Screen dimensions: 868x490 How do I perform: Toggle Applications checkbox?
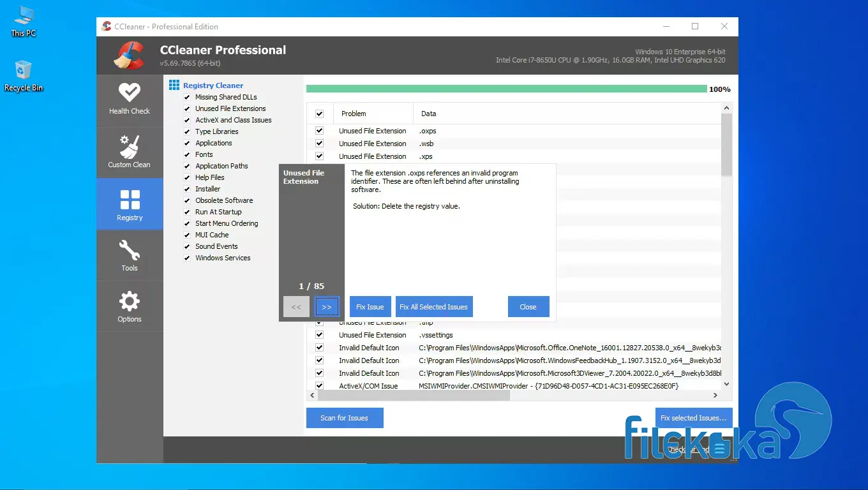click(x=187, y=143)
